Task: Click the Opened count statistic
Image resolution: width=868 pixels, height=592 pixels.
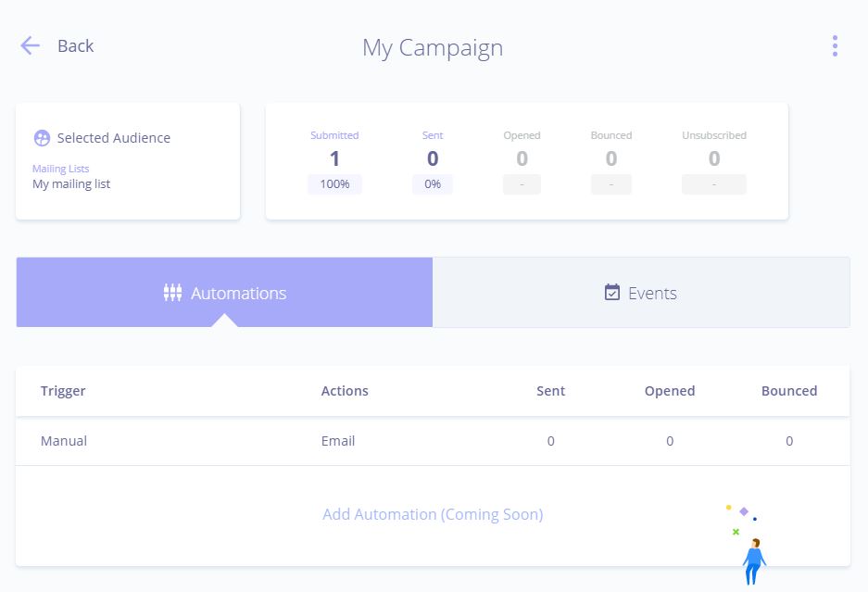Action: click(522, 158)
